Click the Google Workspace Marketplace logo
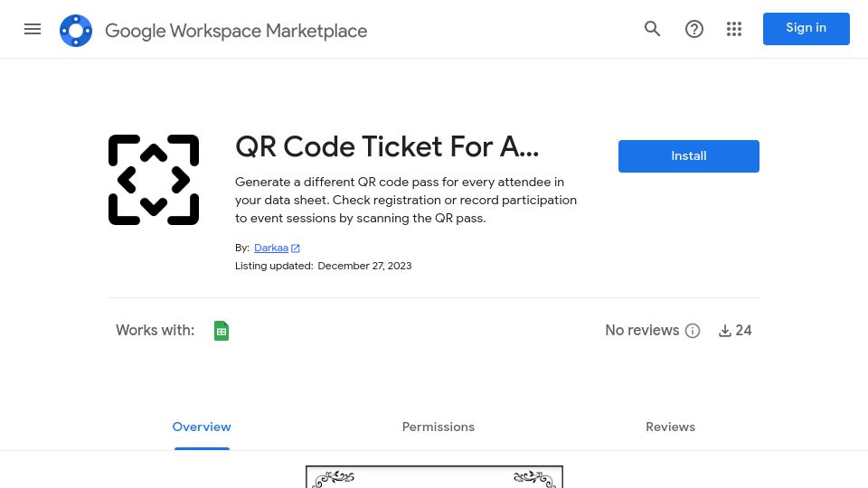 (76, 31)
